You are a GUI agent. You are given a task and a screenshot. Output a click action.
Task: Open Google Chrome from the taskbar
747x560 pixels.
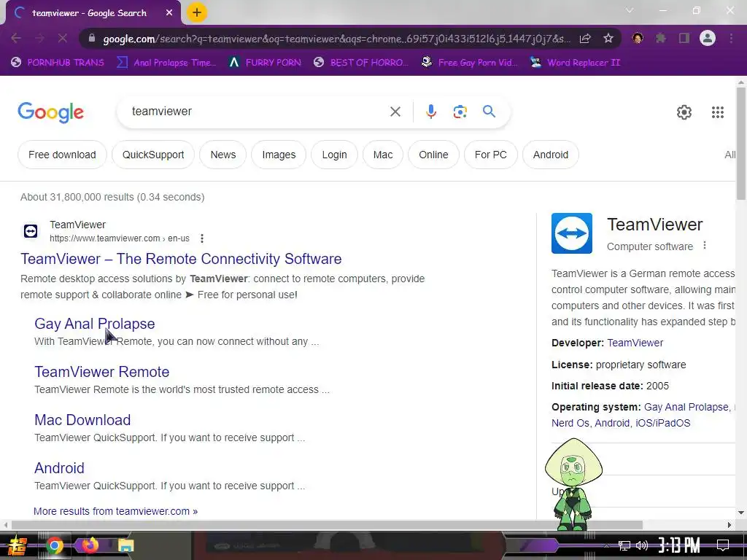click(x=55, y=545)
